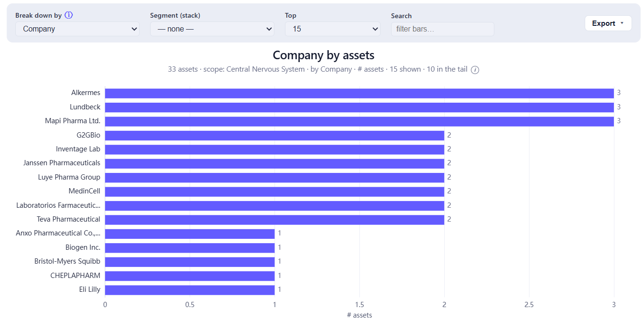Click the Alkermes label text

86,93
